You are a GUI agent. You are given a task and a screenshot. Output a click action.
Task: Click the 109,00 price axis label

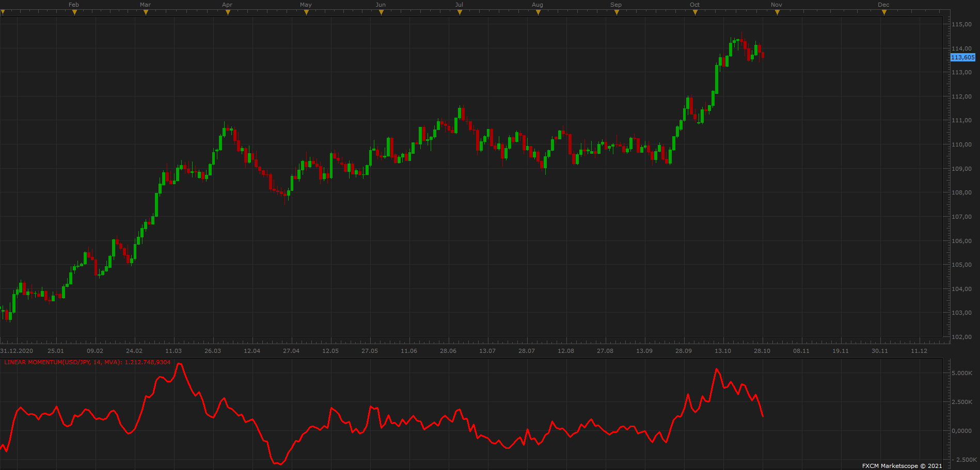point(961,169)
